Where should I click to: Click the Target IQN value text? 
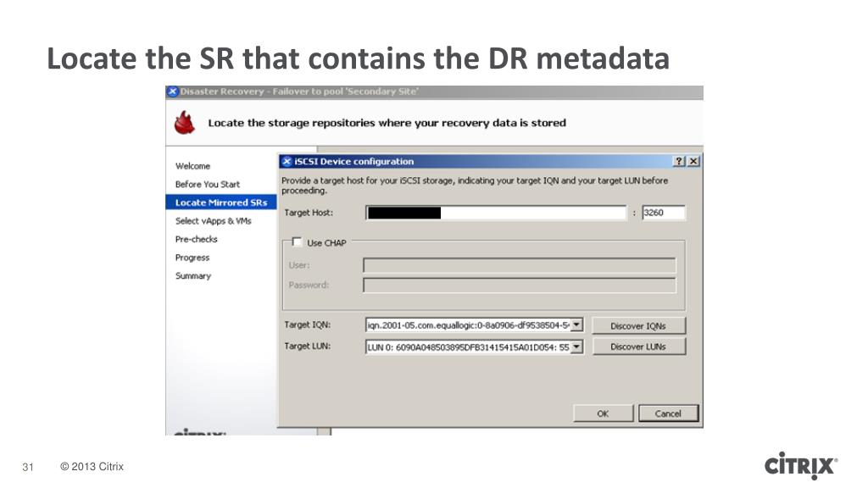coord(468,324)
